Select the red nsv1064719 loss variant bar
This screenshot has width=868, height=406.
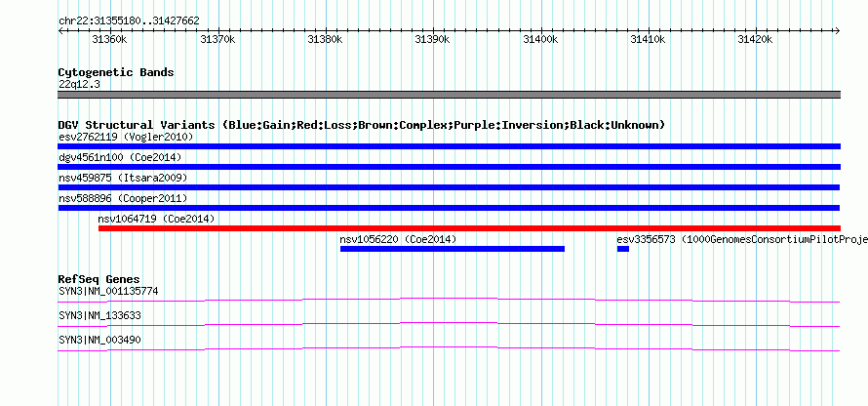tap(469, 228)
